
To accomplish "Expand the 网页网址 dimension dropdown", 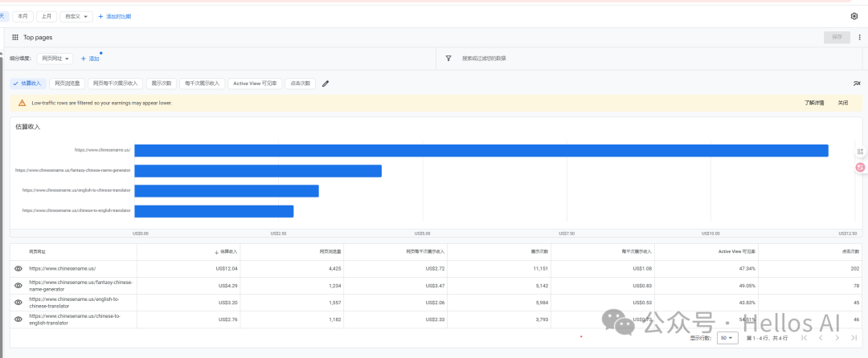I will click(x=56, y=59).
